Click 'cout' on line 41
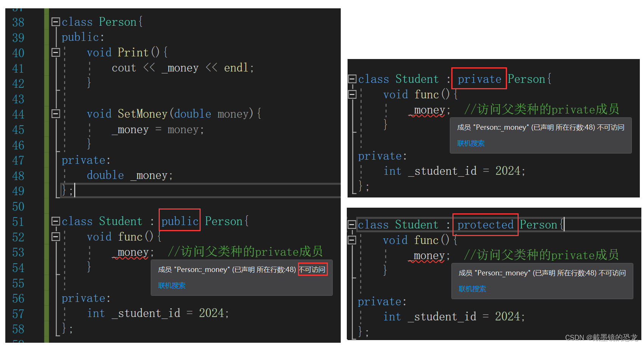Viewport: 644px width, 345px height. (124, 68)
